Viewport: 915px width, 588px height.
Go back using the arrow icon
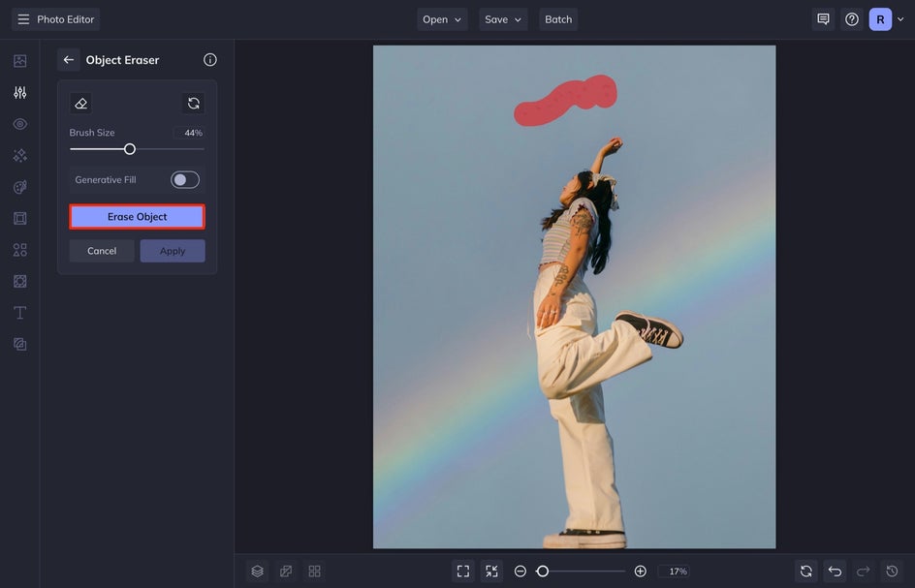coord(69,60)
